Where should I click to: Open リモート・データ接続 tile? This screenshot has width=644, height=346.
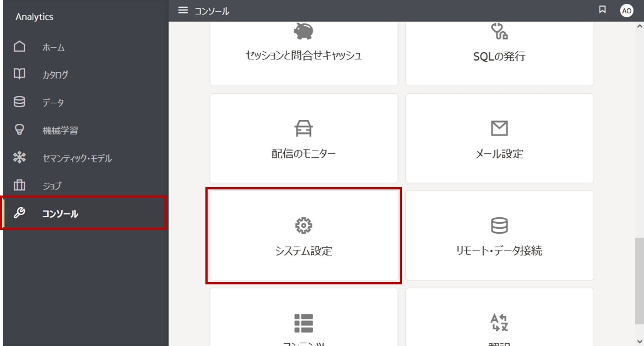pos(500,235)
